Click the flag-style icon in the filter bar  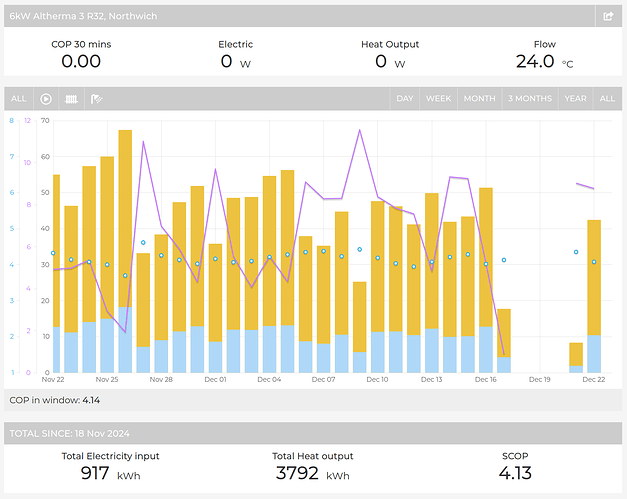97,99
